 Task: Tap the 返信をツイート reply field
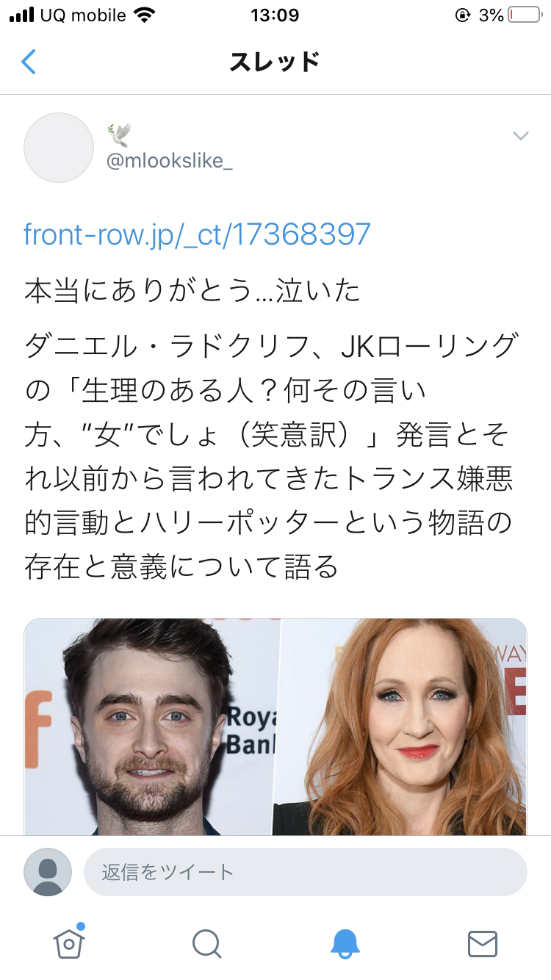pyautogui.click(x=306, y=872)
